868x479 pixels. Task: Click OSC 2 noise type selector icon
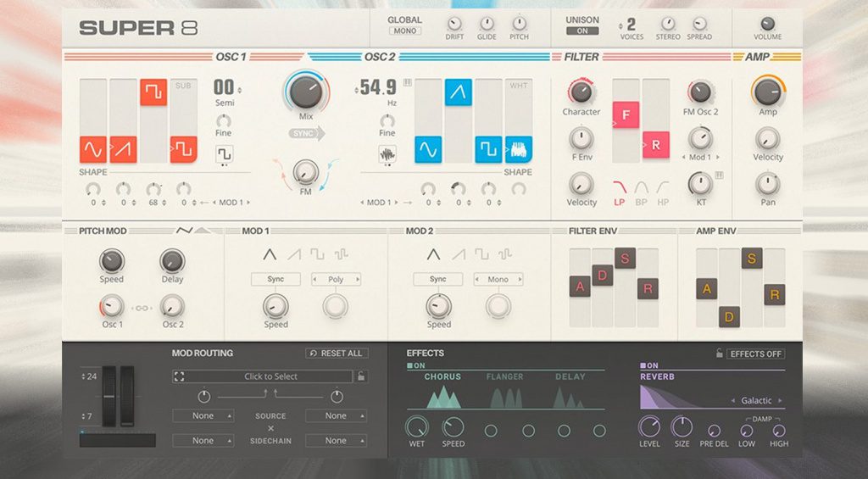387,153
